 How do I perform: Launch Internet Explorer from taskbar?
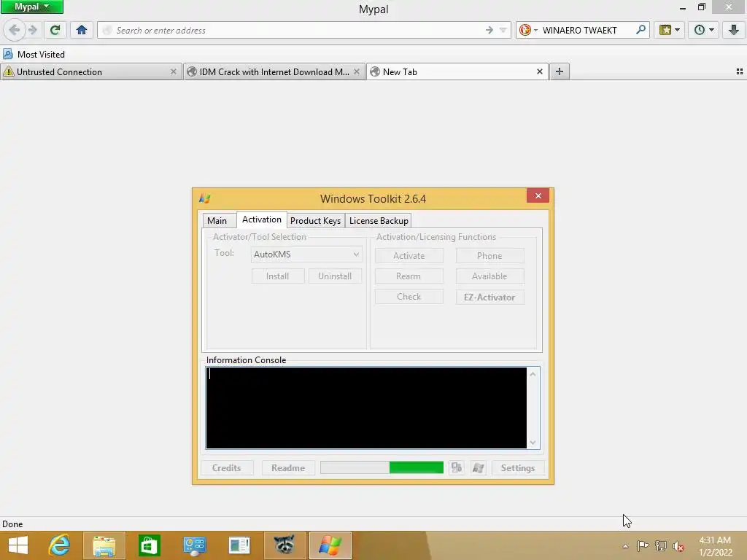click(59, 545)
